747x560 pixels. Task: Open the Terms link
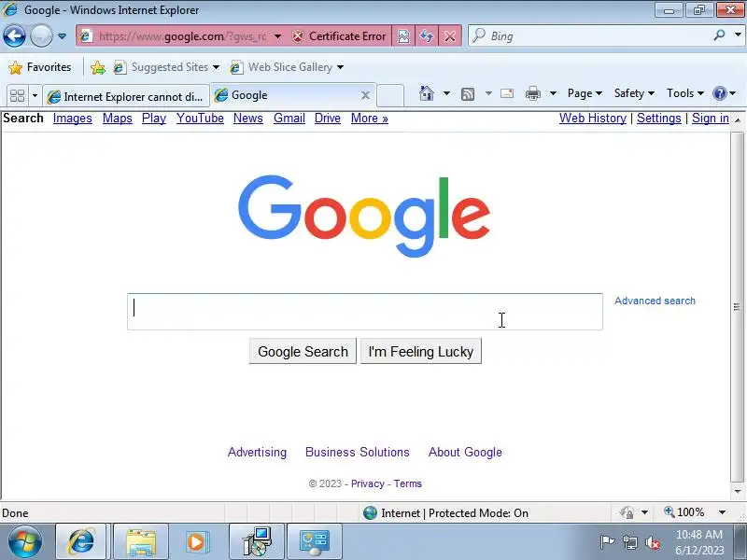[407, 483]
